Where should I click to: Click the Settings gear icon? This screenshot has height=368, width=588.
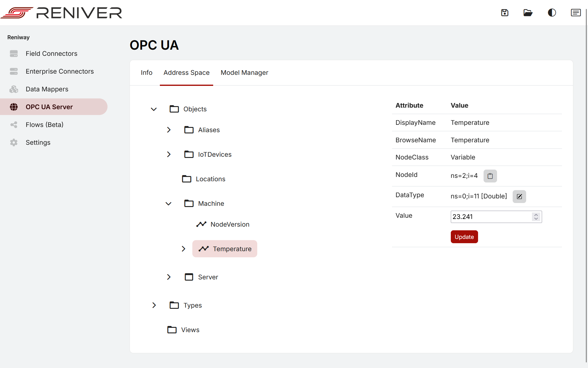coord(14,143)
